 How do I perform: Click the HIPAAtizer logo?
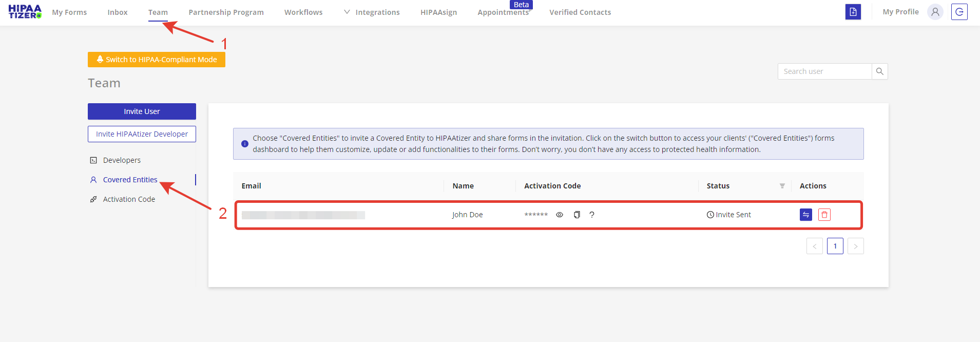[x=25, y=12]
